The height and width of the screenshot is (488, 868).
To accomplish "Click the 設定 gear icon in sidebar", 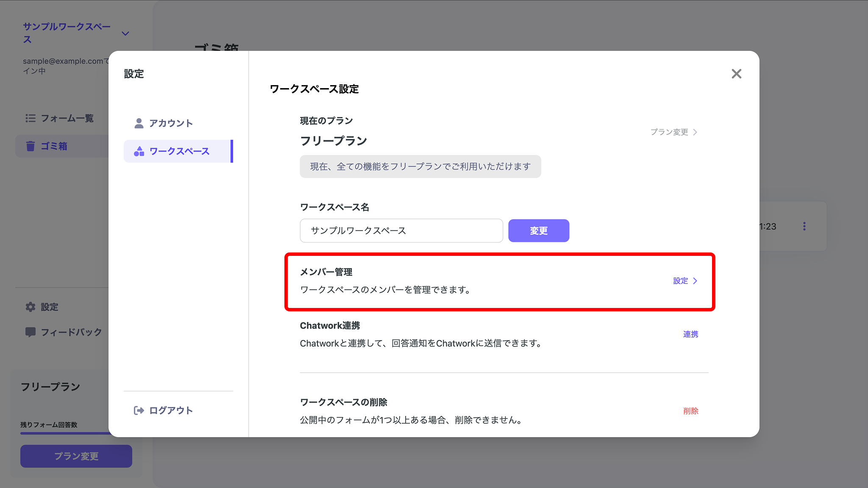I will 31,307.
